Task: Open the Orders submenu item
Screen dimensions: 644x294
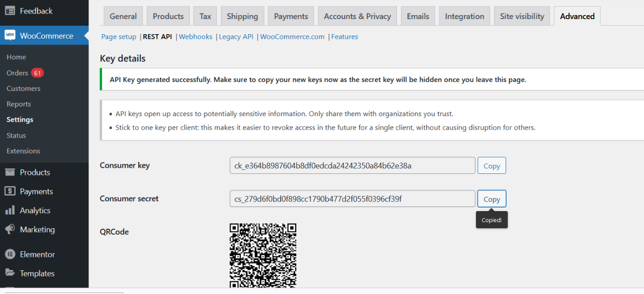Action: (x=17, y=73)
